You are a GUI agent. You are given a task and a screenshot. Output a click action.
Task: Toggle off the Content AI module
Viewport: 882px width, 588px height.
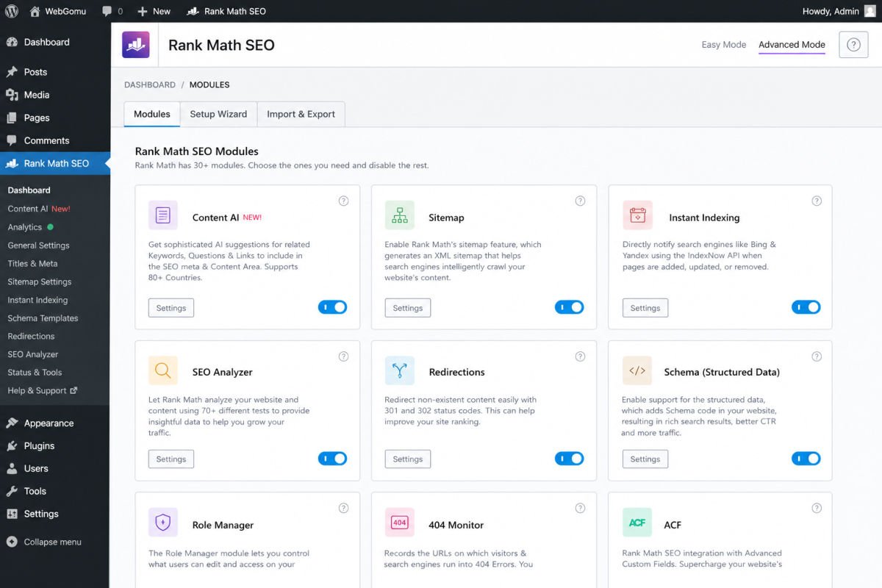[332, 307]
